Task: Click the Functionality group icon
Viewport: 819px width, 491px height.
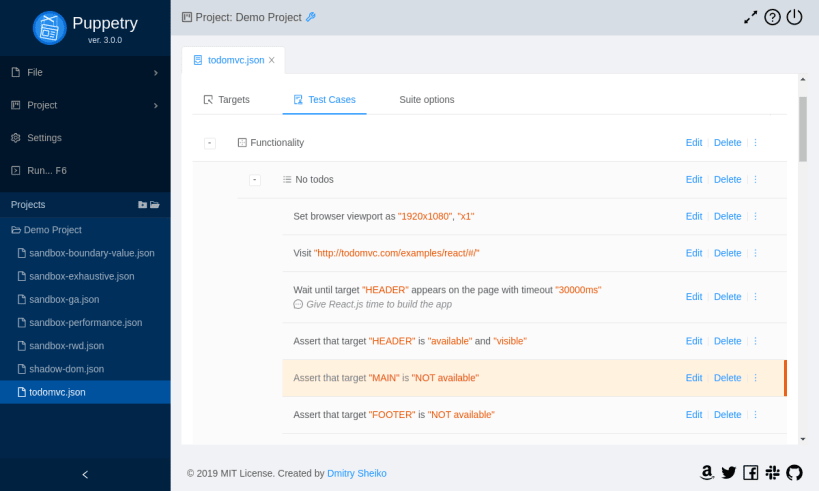Action: (242, 143)
